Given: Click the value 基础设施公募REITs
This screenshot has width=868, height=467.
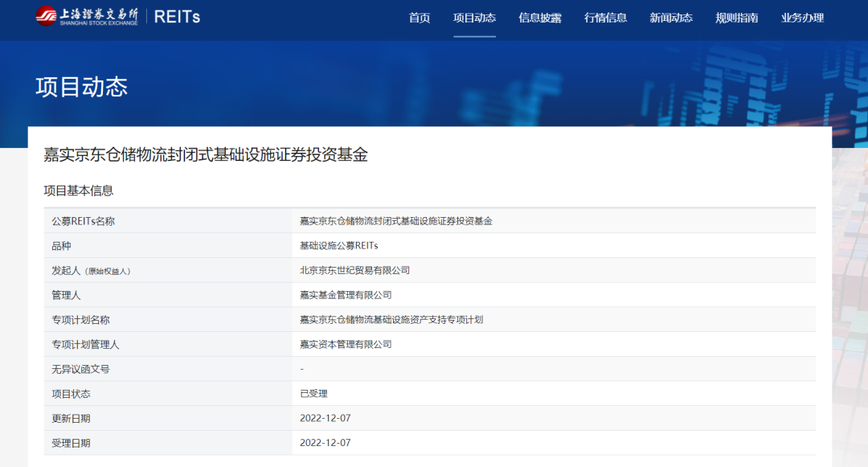Looking at the screenshot, I should click(339, 246).
